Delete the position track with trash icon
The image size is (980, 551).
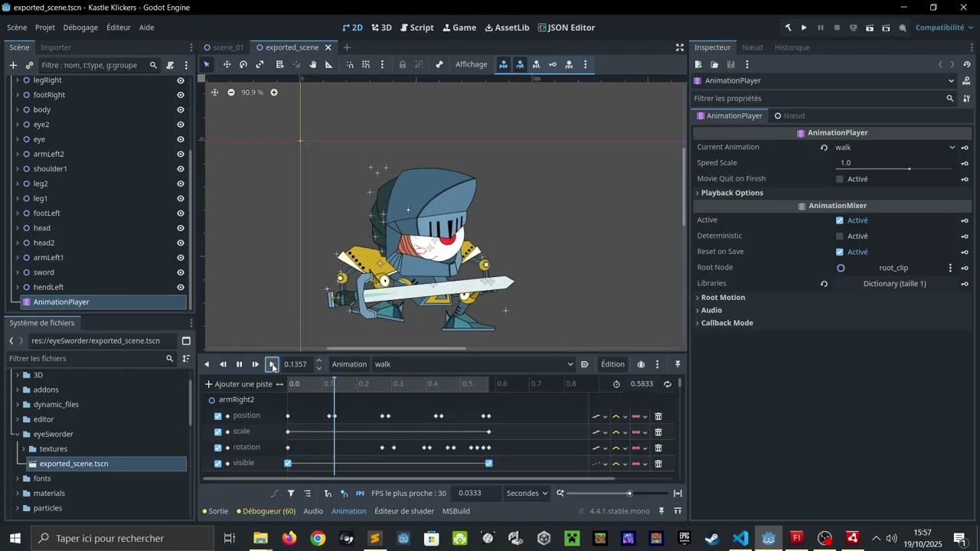pos(658,417)
